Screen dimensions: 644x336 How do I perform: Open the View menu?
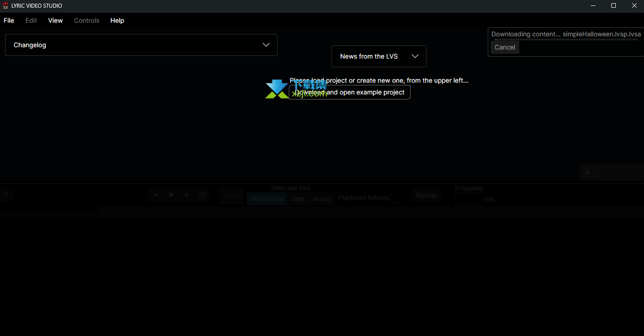coord(55,20)
